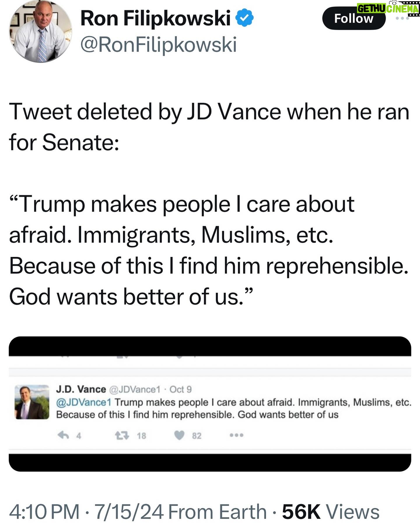Click the reply arrow icon on Vance tweet
This screenshot has height=525, width=420.
click(x=63, y=435)
